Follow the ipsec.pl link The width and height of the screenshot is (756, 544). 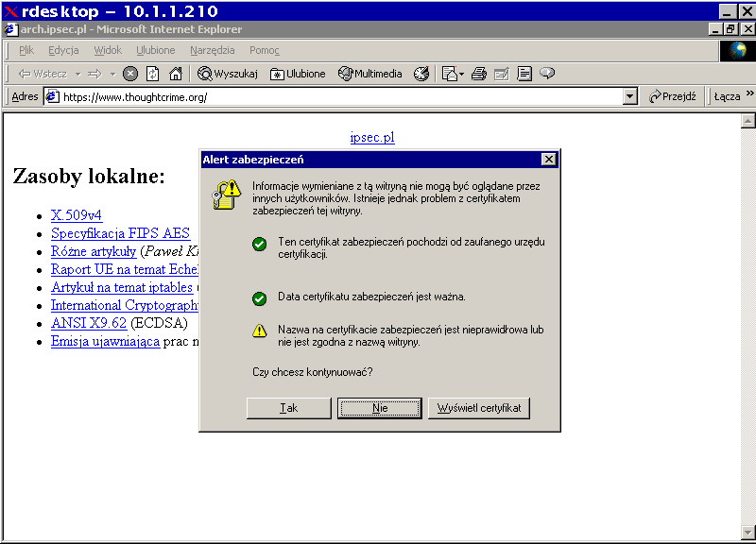tap(372, 137)
